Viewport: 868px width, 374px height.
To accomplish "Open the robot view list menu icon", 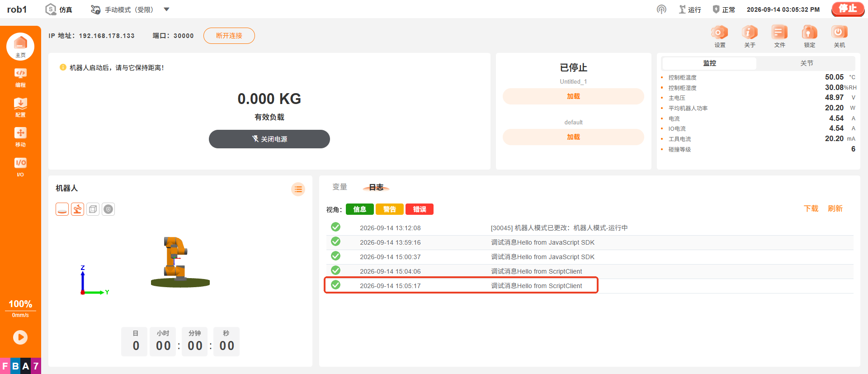I will (x=298, y=189).
